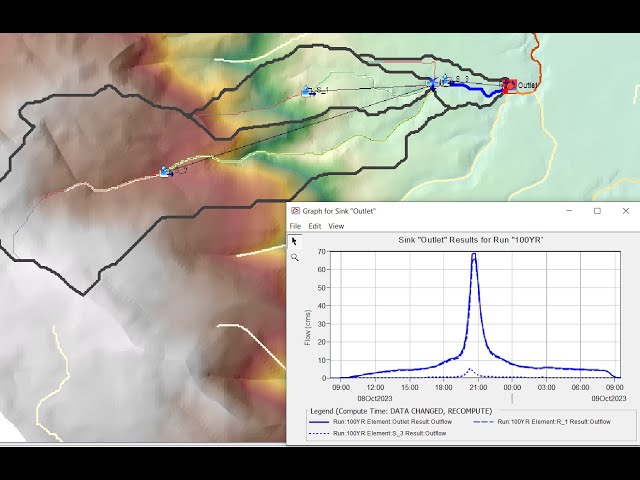Viewport: 640px width, 480px height.
Task: Click the hydrograph peak near 70 cms
Action: pos(473,254)
